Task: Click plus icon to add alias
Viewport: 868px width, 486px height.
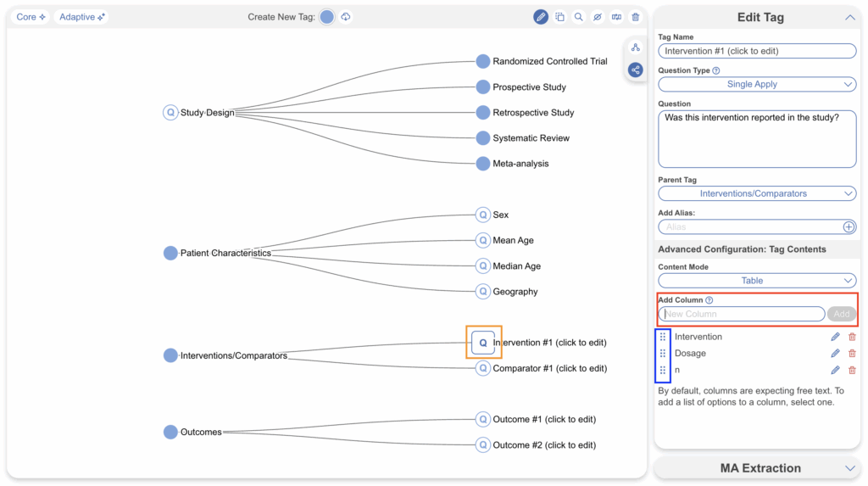Action: coord(849,227)
